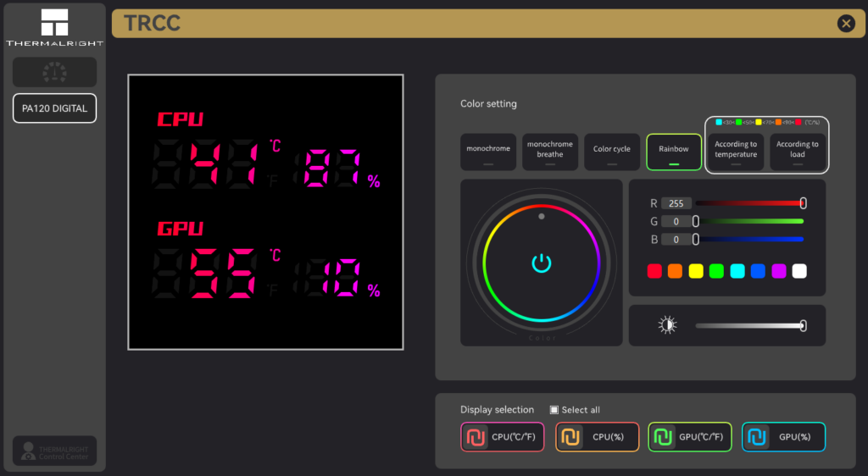Activate the Rainbow color mode
The height and width of the screenshot is (476, 868).
[674, 152]
